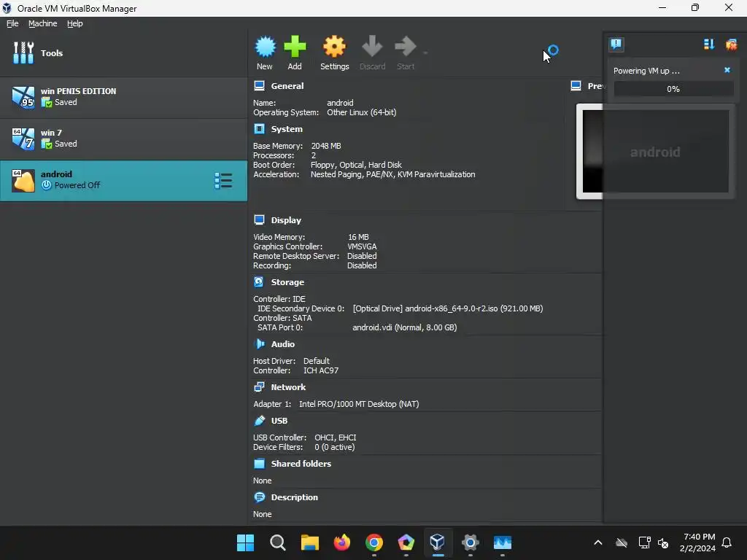
Task: Open the clock showing 7:40 PM
Action: (697, 542)
